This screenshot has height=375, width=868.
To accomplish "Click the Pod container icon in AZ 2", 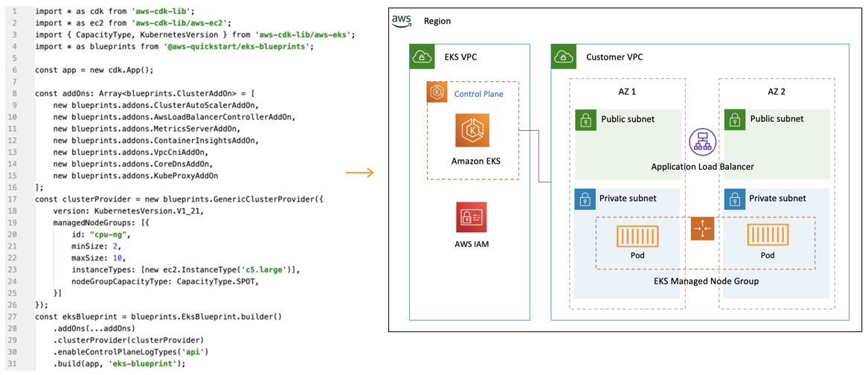I will pos(766,235).
